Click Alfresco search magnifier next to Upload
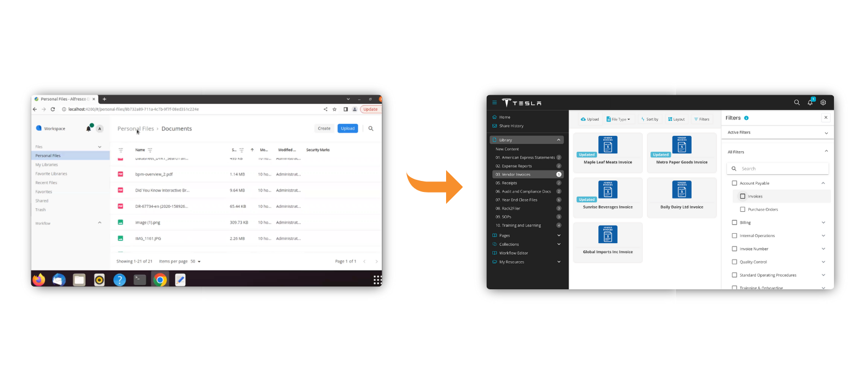The width and height of the screenshot is (868, 374). [x=371, y=128]
